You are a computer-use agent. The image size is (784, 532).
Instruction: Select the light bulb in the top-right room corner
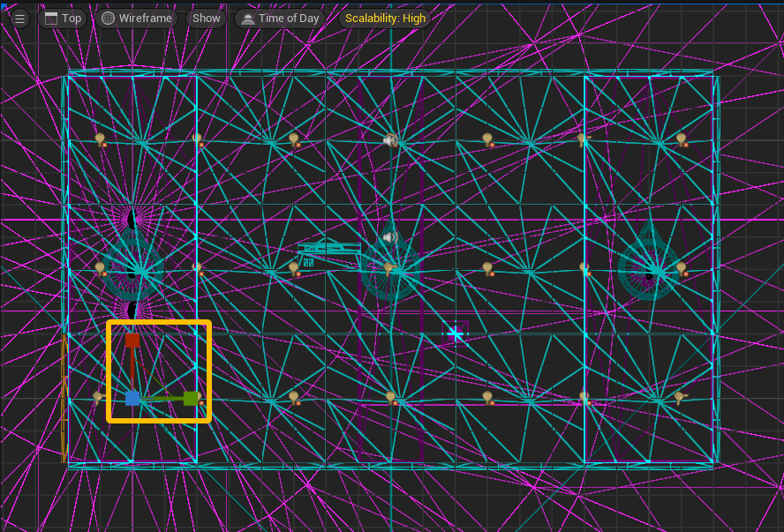681,139
